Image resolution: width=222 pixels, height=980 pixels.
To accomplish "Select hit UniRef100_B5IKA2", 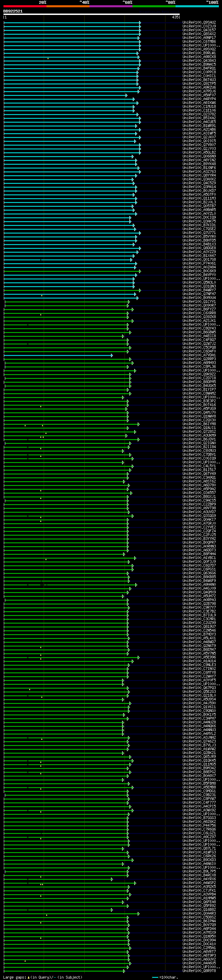I will pos(199,118).
